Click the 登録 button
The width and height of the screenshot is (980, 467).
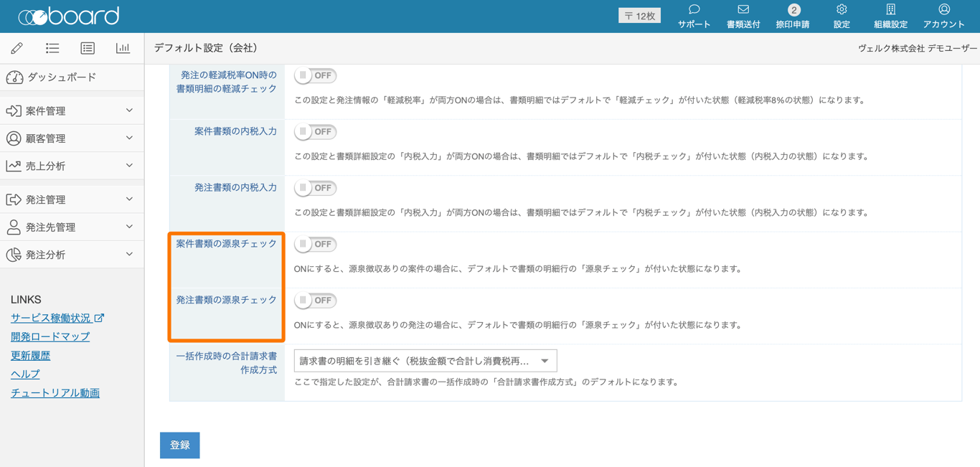point(179,445)
